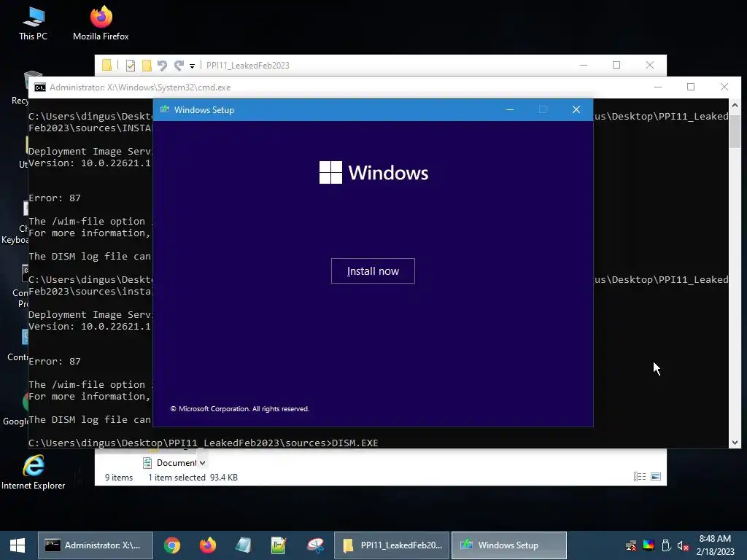
Task: Click the Explorer Properties quick access icon
Action: point(131,66)
